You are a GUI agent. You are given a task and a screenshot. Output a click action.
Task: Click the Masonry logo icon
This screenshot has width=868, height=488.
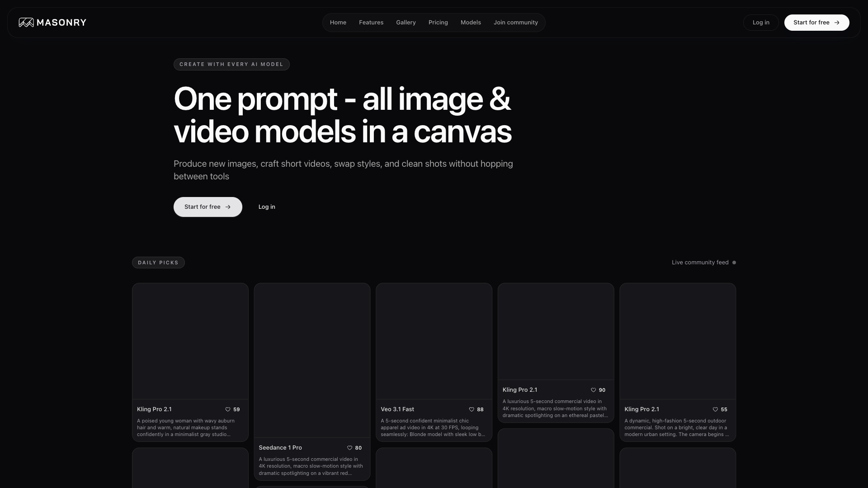[x=26, y=23]
